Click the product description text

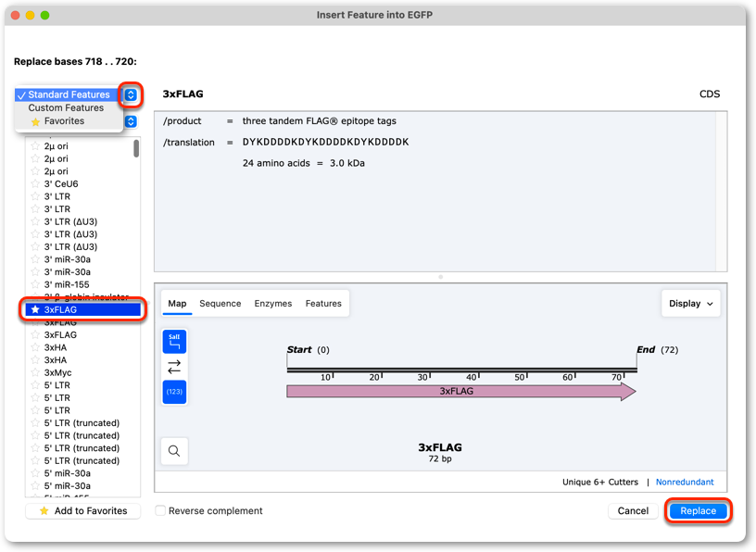[x=320, y=121]
